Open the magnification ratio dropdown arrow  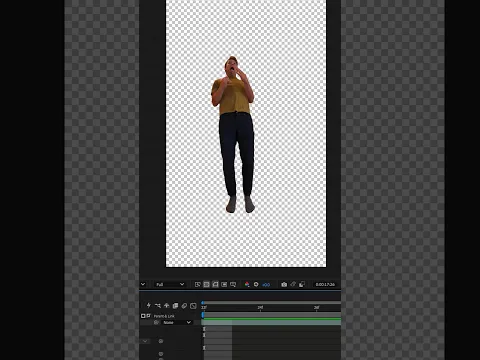(x=143, y=284)
